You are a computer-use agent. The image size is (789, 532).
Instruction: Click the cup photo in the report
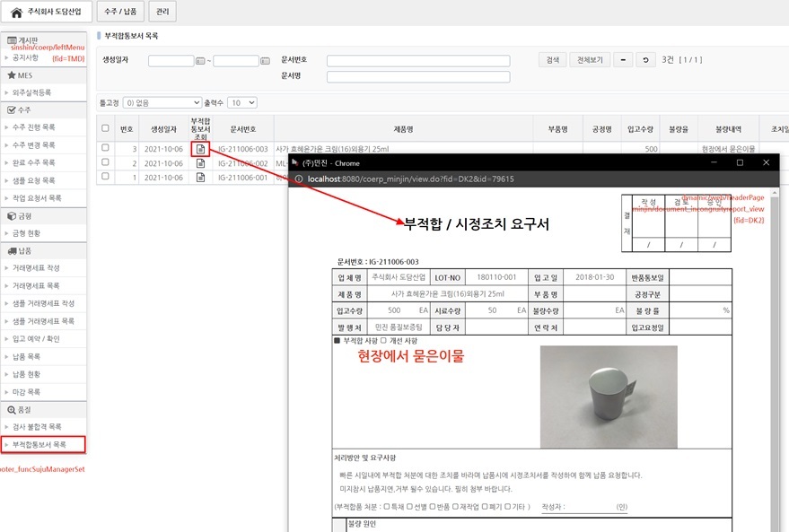(609, 397)
